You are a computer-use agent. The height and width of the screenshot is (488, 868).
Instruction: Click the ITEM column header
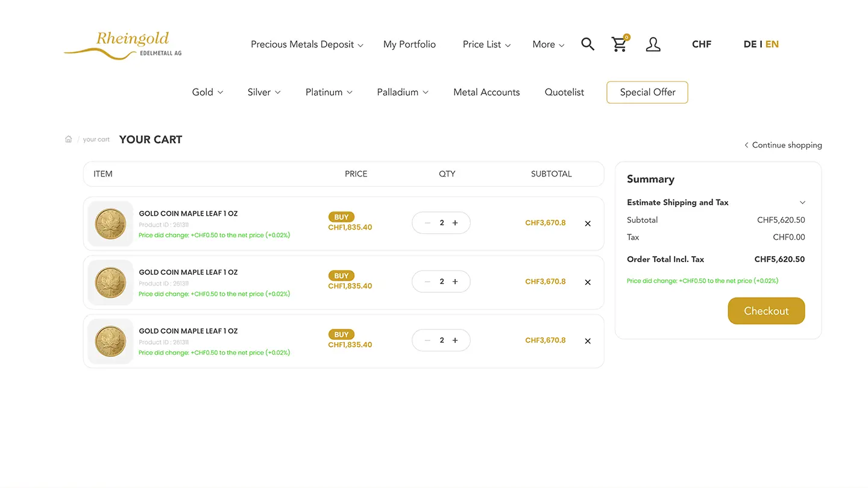(103, 174)
